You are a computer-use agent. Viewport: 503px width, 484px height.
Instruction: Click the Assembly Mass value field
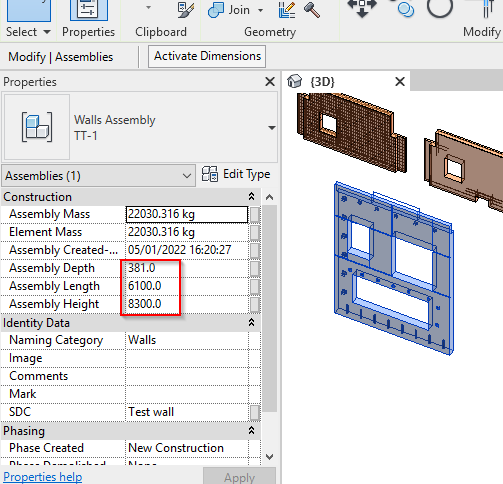point(187,214)
